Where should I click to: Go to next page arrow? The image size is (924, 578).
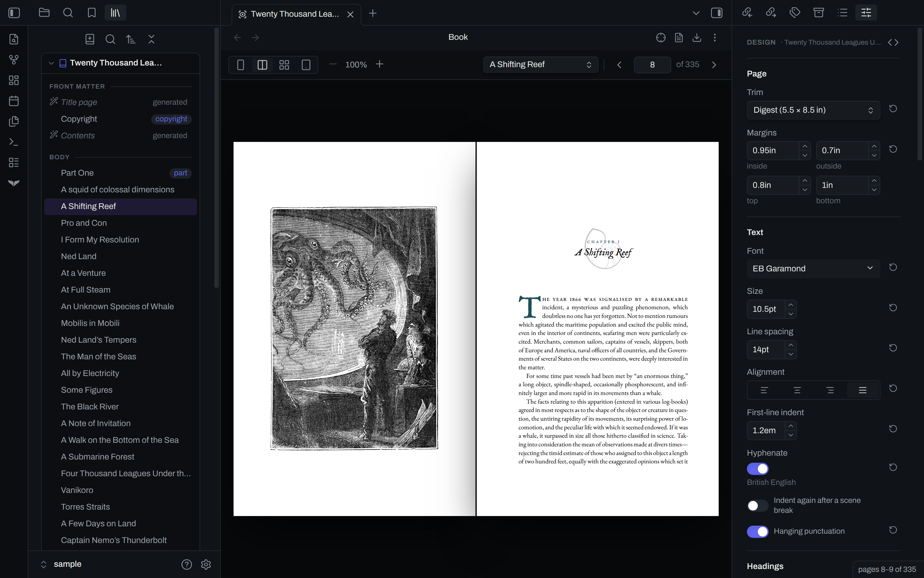714,65
